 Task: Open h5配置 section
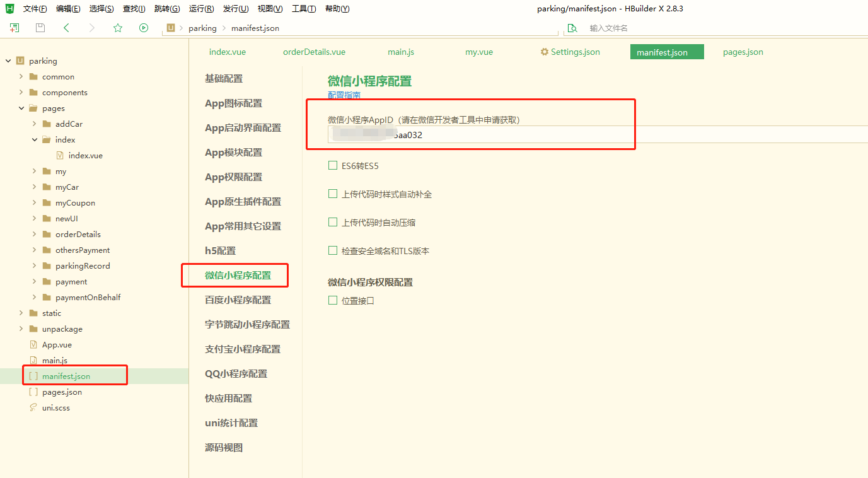[x=220, y=251]
